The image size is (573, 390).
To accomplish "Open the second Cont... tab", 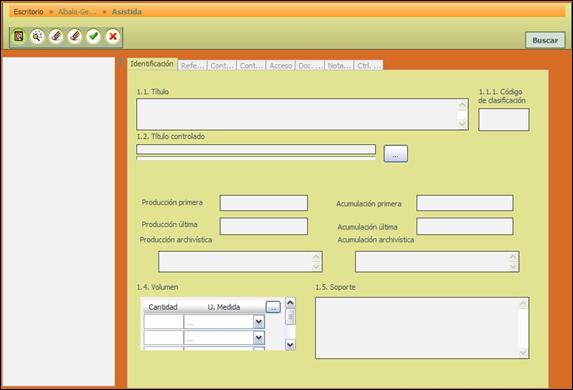I will pyautogui.click(x=251, y=65).
